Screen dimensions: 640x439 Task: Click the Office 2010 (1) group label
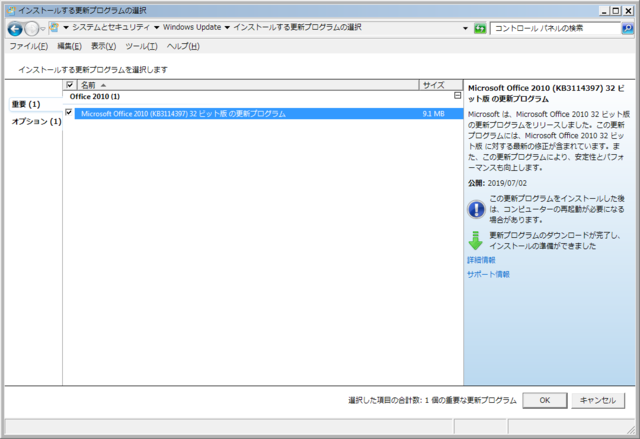pos(95,96)
